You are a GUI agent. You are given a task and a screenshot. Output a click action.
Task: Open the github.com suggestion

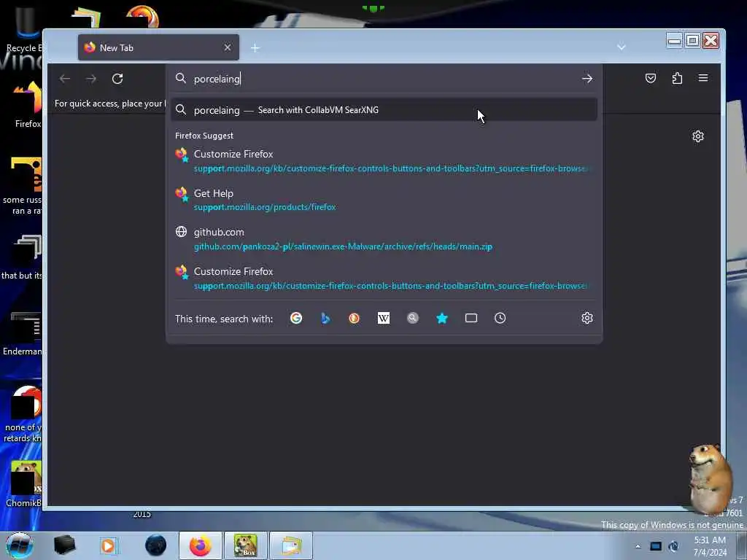click(384, 239)
